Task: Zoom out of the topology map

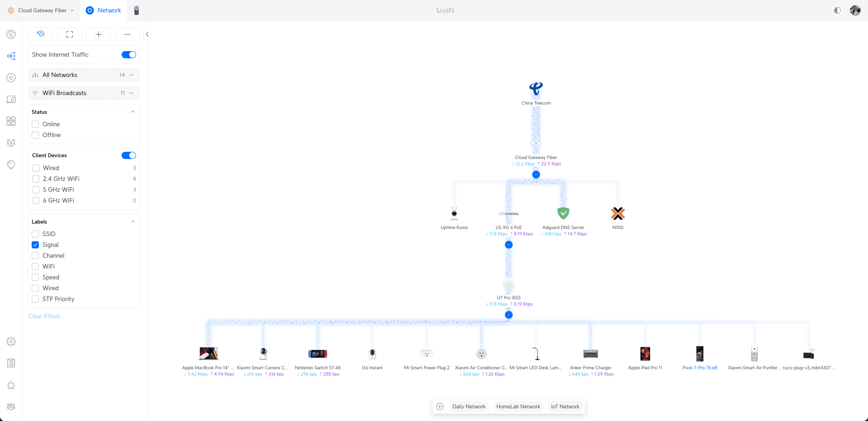Action: pyautogui.click(x=127, y=34)
